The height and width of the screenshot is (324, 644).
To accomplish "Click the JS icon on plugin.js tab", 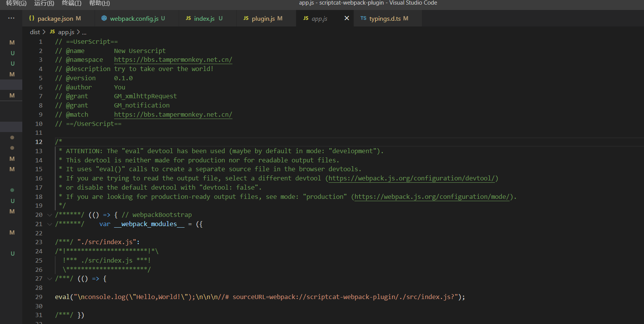I will [246, 18].
